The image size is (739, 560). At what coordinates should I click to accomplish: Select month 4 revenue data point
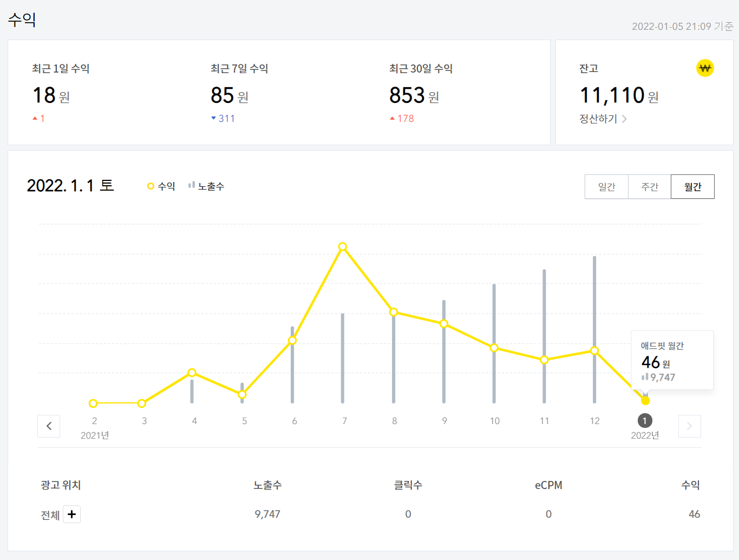[x=192, y=373]
